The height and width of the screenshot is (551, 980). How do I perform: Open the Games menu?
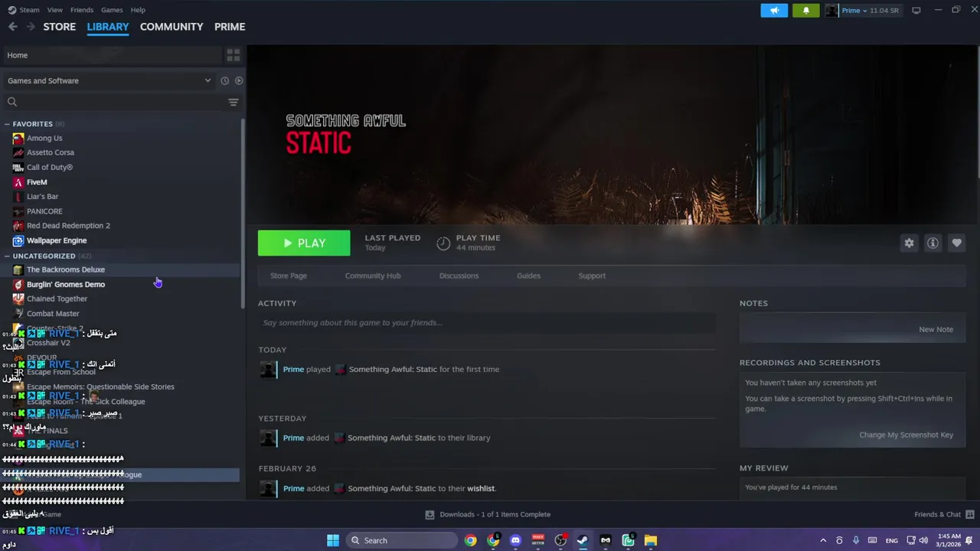112,10
